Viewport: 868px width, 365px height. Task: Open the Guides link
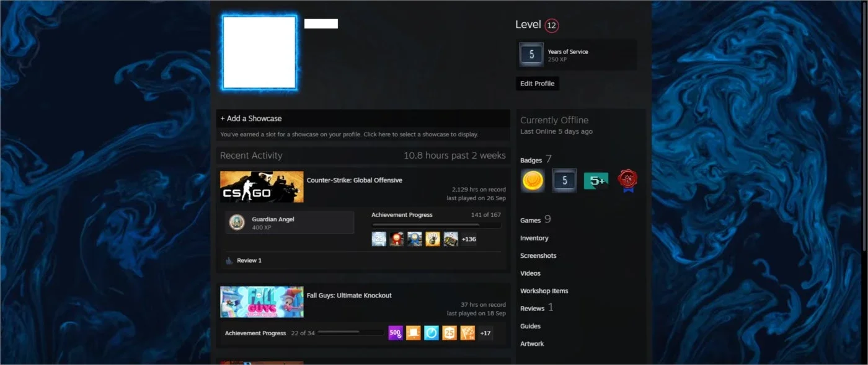click(x=530, y=326)
